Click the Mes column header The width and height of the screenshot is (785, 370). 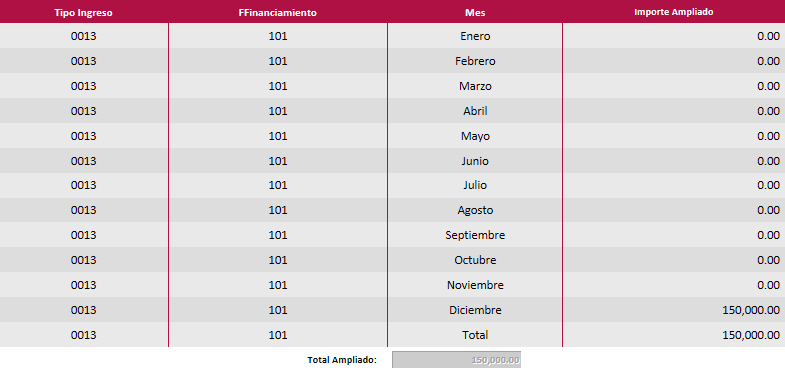pos(475,13)
